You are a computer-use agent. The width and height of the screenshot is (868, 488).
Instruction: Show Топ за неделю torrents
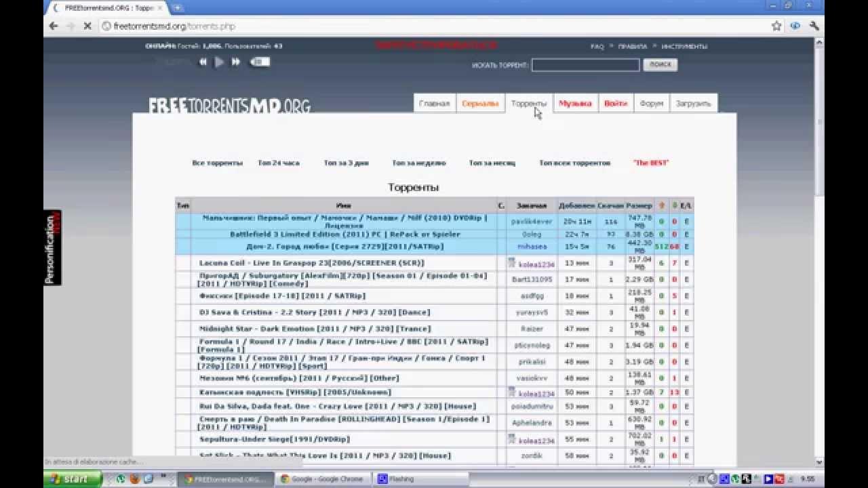[419, 163]
